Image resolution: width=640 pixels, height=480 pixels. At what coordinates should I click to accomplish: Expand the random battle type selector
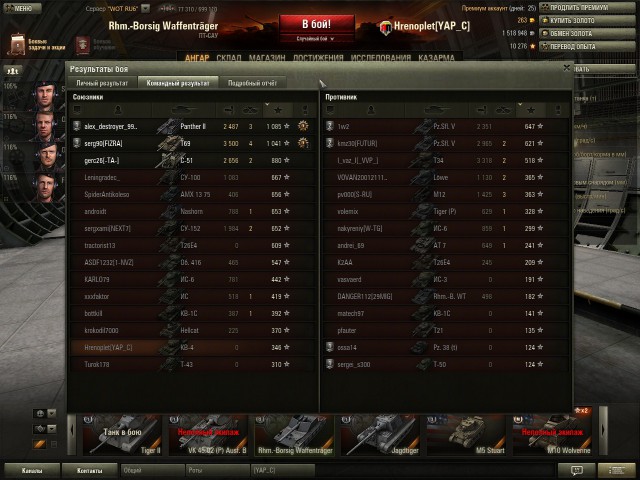click(316, 39)
